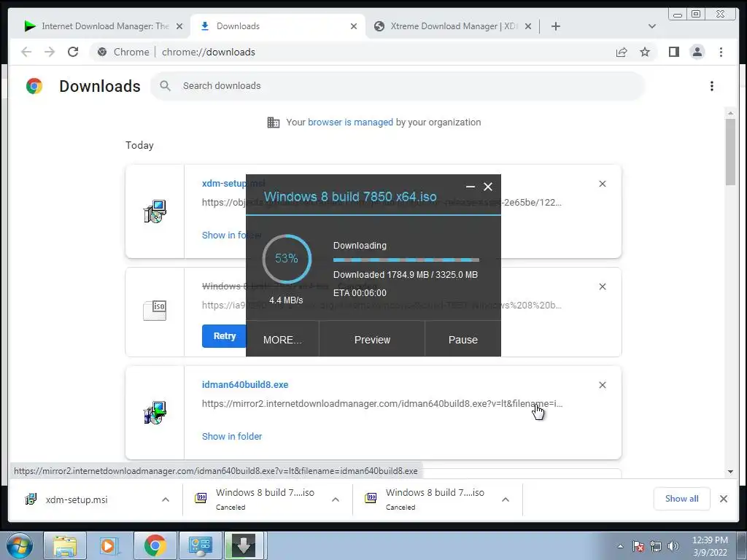Image resolution: width=747 pixels, height=560 pixels.
Task: Click the idman640build8.exe installer icon
Action: tap(155, 413)
